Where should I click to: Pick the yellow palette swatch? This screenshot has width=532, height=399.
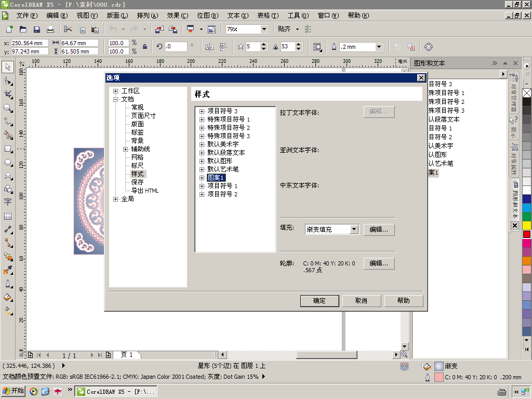[x=527, y=225]
